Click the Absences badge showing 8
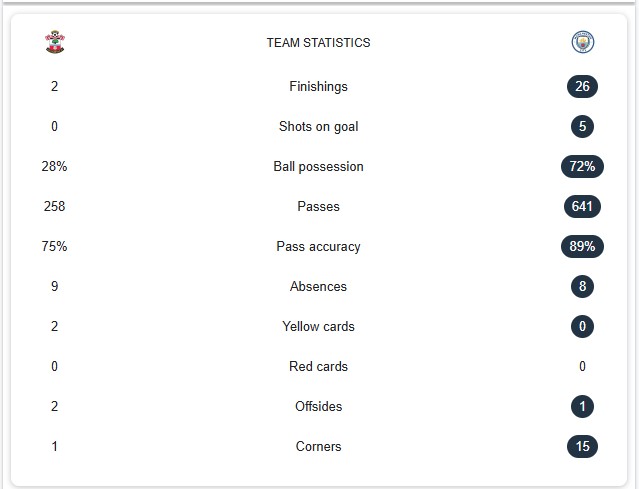This screenshot has height=489, width=639. 582,286
